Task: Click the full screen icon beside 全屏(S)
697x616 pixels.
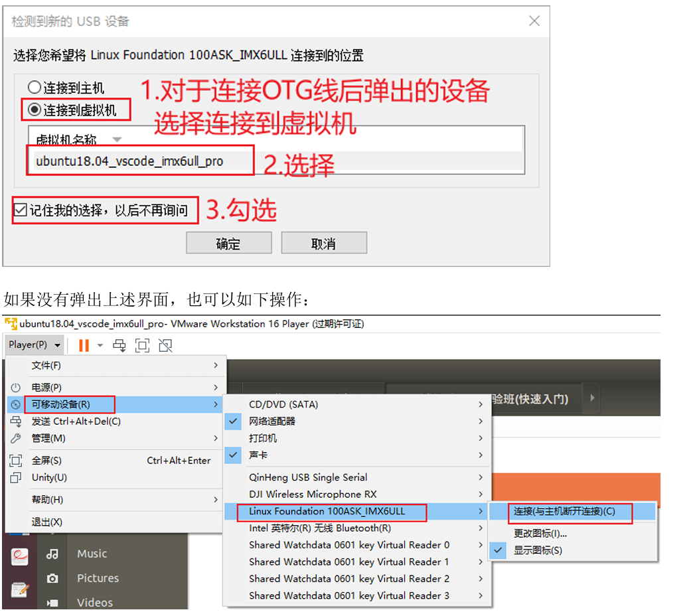Action: coord(15,461)
